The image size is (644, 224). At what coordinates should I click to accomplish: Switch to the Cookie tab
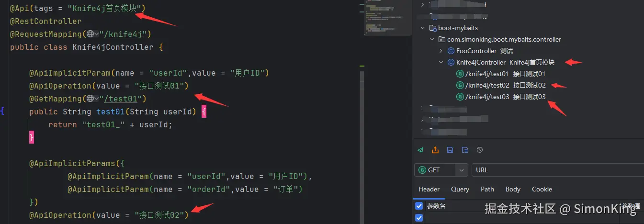[542, 189]
